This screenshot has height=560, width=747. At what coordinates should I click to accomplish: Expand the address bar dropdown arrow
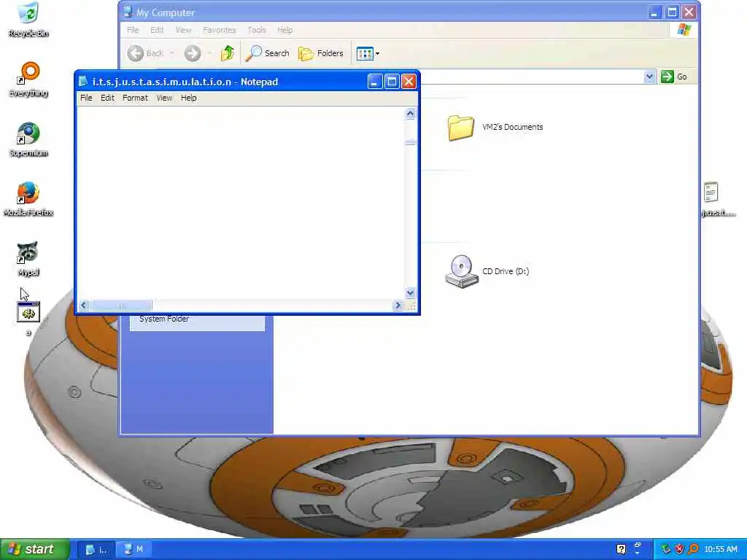pyautogui.click(x=649, y=77)
